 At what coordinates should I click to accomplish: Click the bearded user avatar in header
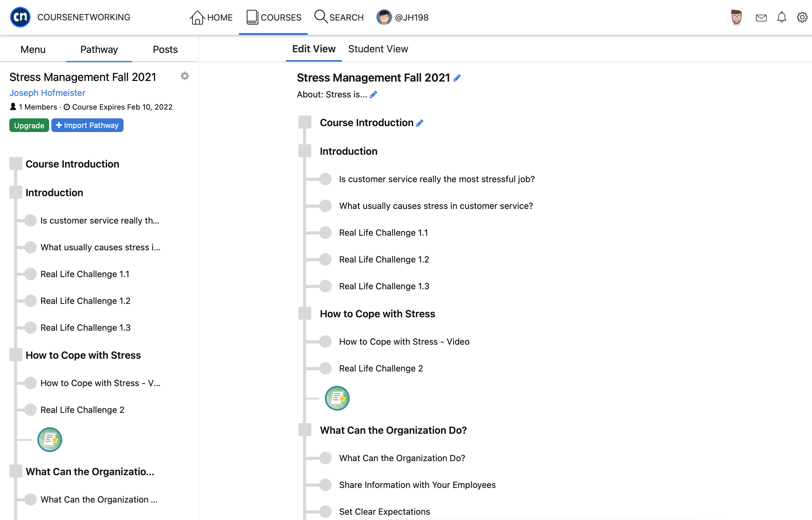click(736, 17)
